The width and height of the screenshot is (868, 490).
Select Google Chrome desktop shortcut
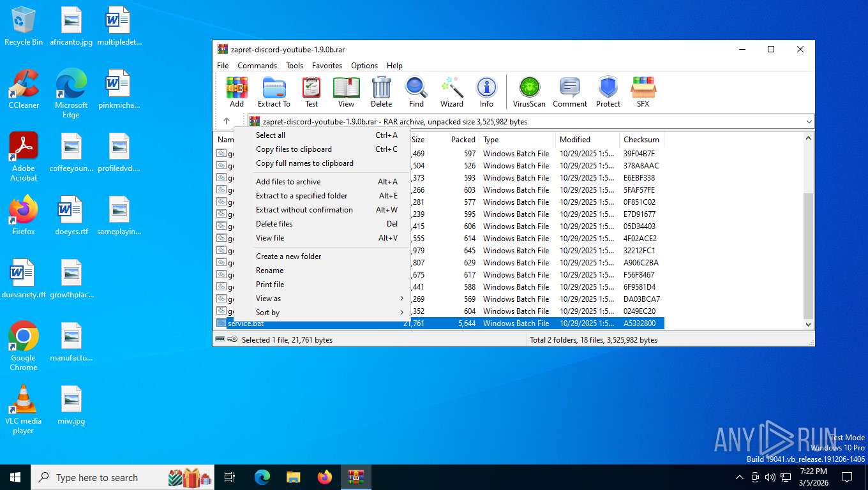24,346
